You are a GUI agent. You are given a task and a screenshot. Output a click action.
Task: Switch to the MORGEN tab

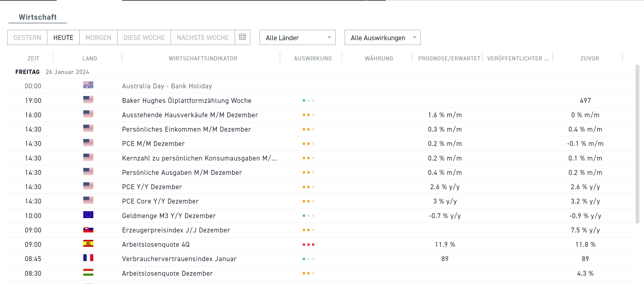pyautogui.click(x=98, y=38)
